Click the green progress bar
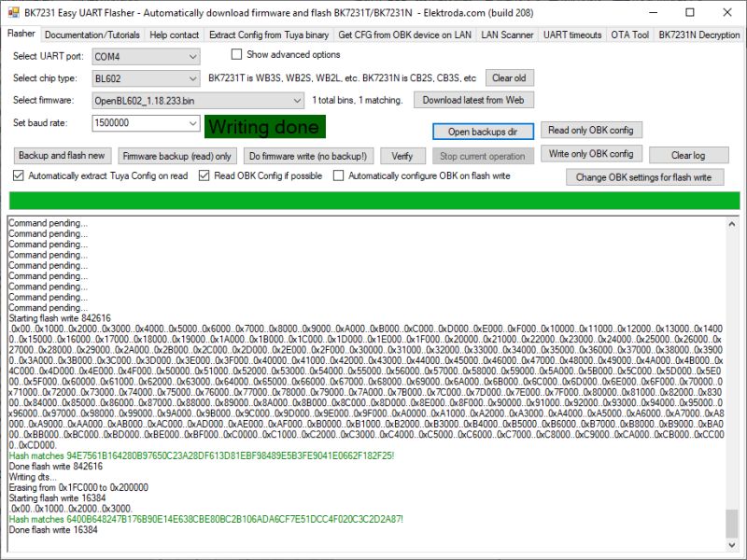Screen dimensions: 747x560 373,199
